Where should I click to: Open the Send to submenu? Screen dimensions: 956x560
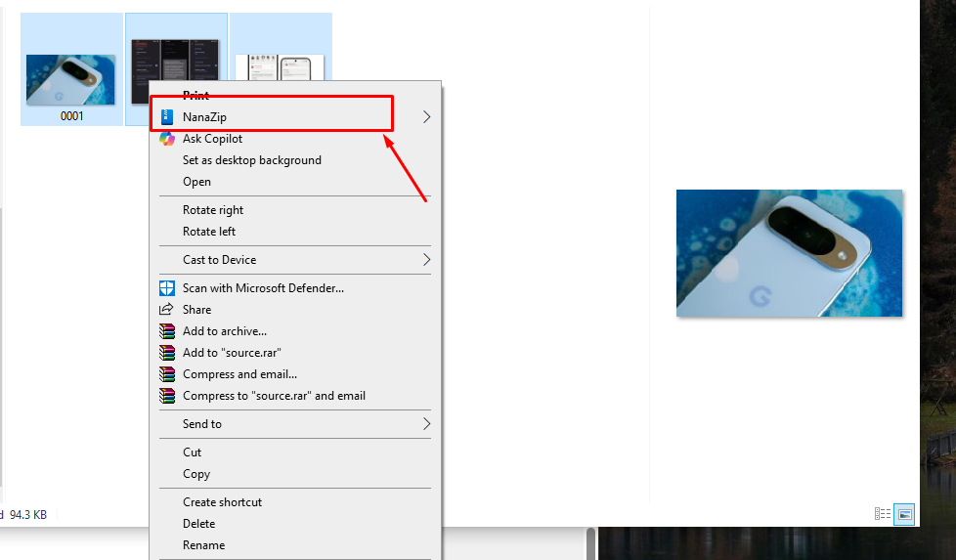295,424
